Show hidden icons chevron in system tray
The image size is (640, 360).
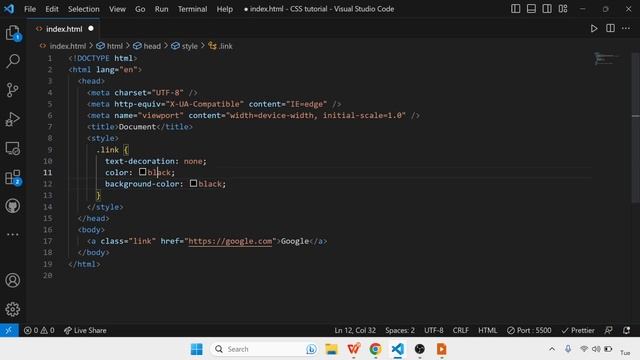point(552,349)
